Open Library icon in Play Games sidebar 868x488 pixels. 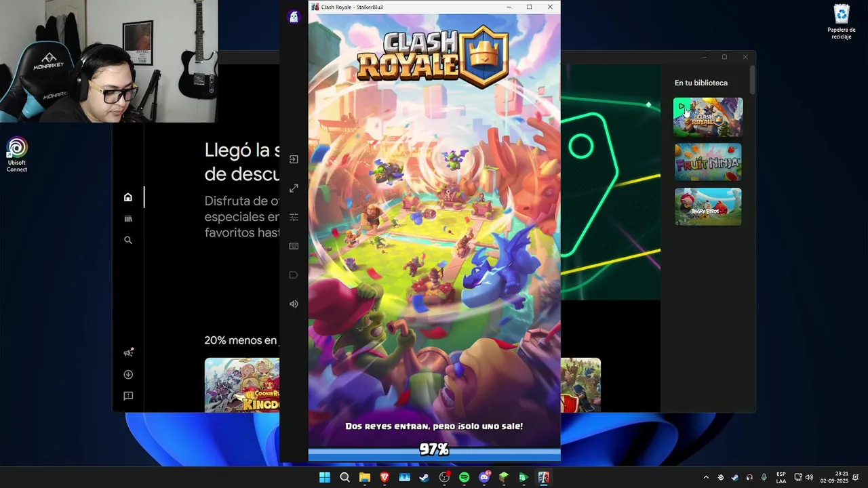(128, 218)
